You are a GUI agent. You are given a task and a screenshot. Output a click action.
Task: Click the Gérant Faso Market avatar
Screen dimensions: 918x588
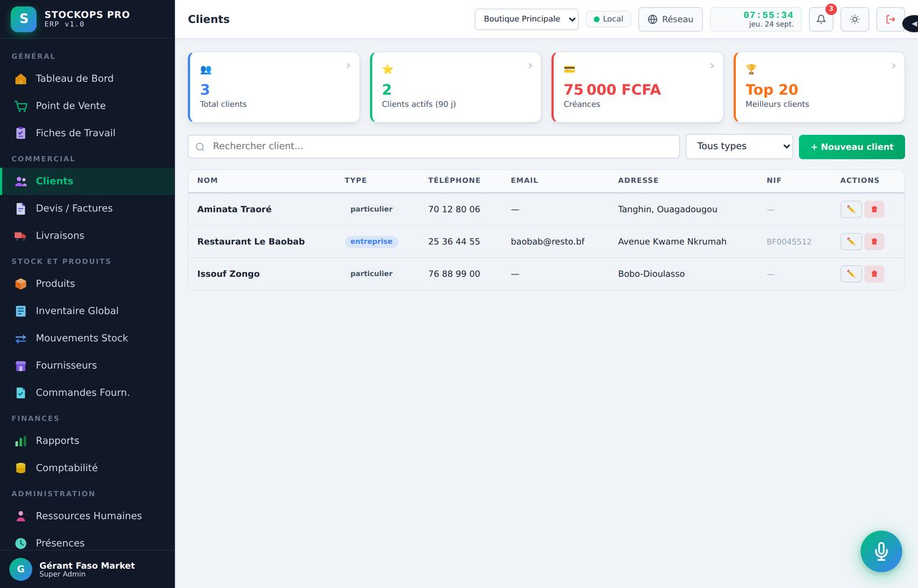click(x=21, y=569)
